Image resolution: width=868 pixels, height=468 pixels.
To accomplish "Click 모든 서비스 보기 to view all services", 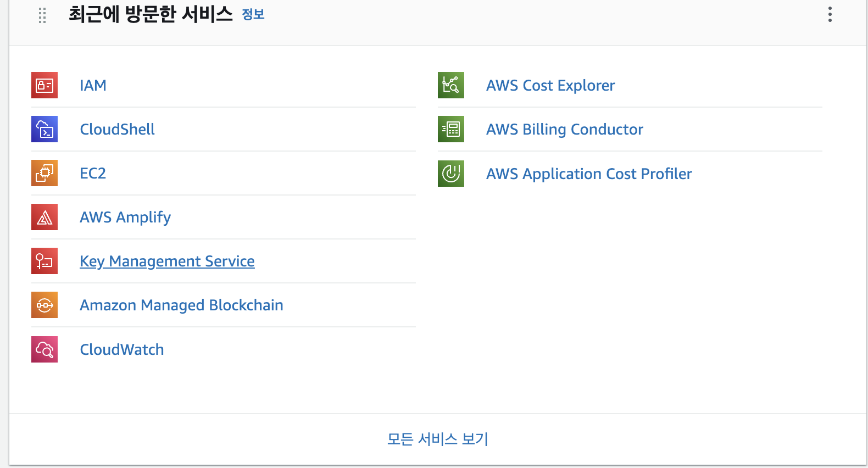I will (x=438, y=439).
